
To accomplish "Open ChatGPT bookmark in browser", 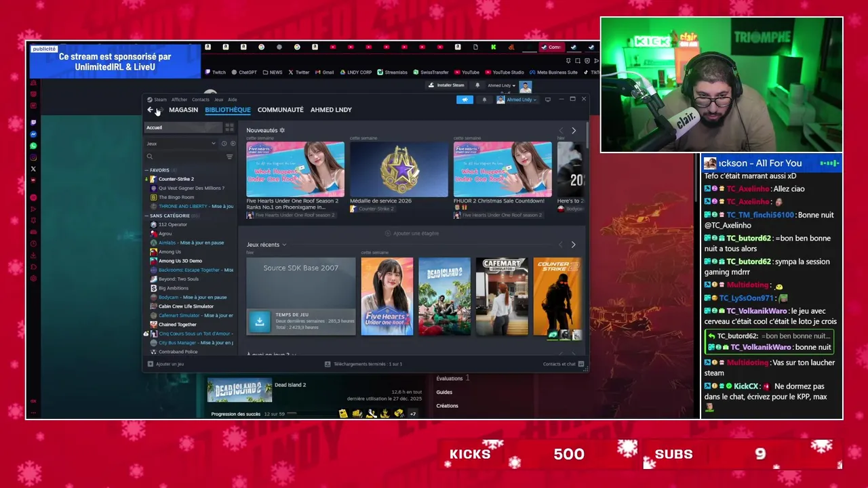I will (244, 73).
